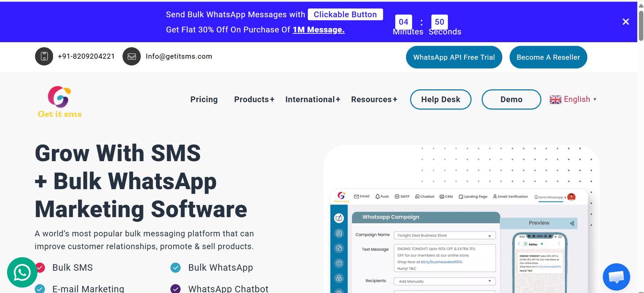Screen dimensions: 644x293
Task: Expand the Resources menu
Action: coord(374,99)
